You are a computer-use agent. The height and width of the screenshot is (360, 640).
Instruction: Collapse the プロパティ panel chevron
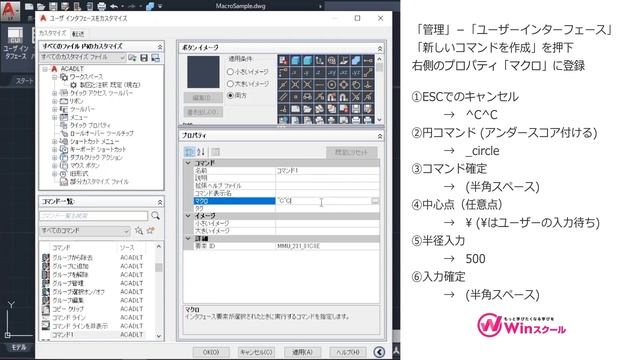tap(380, 136)
